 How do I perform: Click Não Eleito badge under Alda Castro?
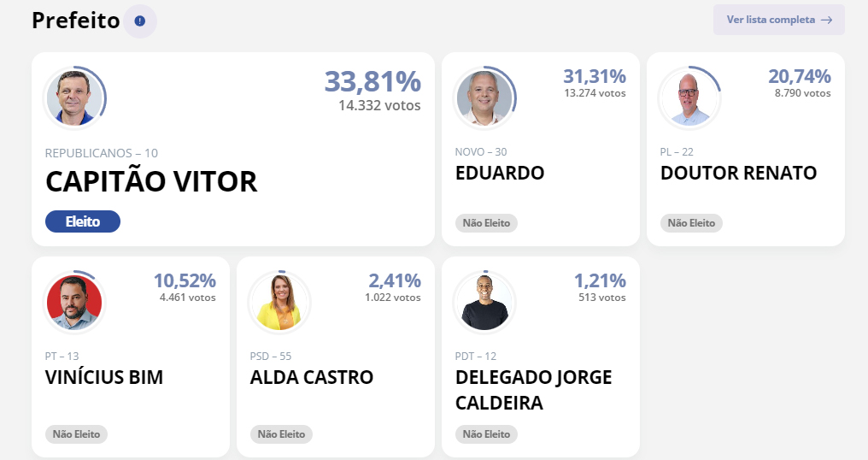pos(281,434)
